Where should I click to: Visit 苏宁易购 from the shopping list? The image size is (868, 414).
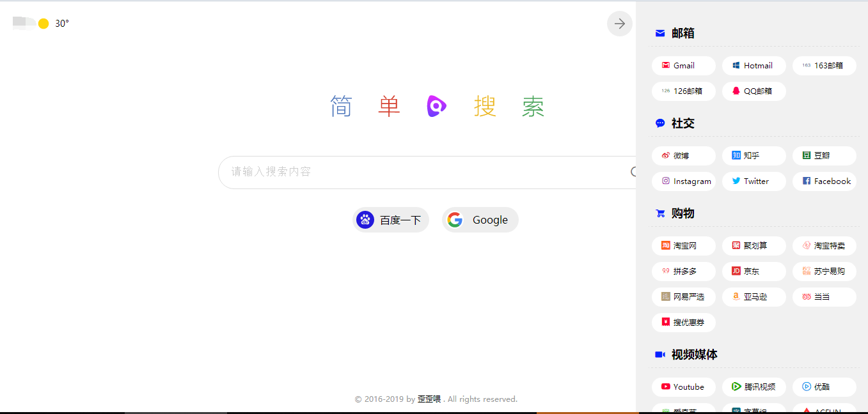(825, 272)
